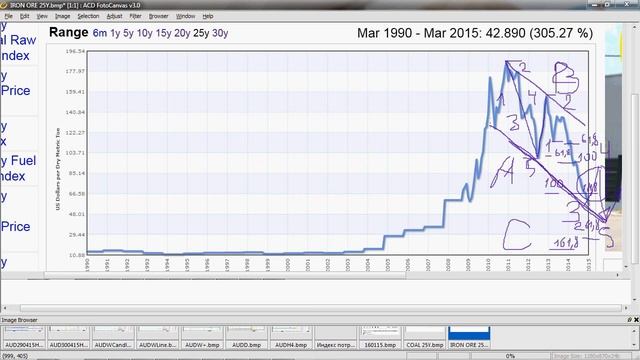This screenshot has width=640, height=360.
Task: Restore the FotoCanvas window size
Action: point(607,4)
